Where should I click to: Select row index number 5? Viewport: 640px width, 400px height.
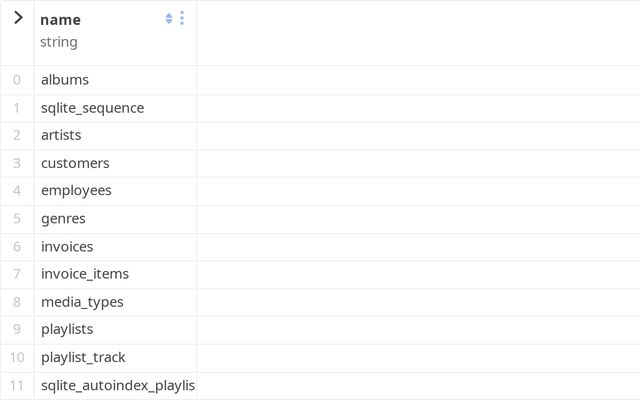point(17,218)
